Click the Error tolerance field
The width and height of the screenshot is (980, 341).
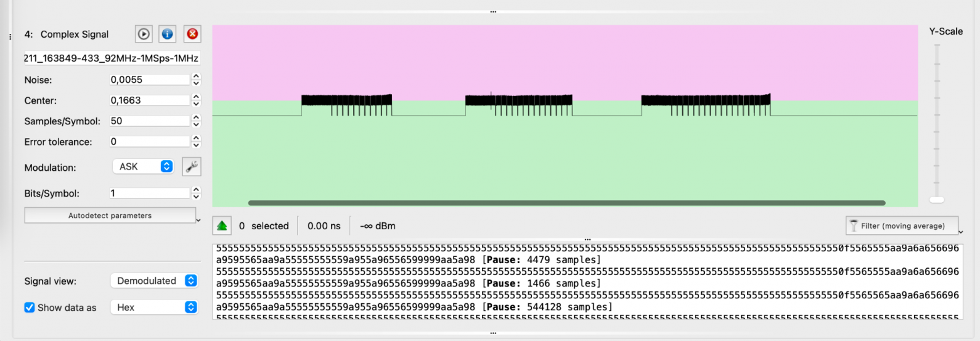(150, 142)
